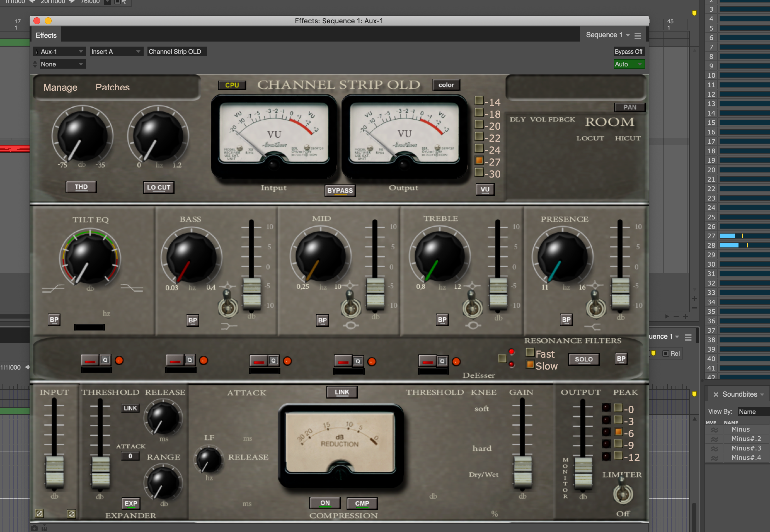Click the SOLO button in Resonance Filters

[583, 359]
